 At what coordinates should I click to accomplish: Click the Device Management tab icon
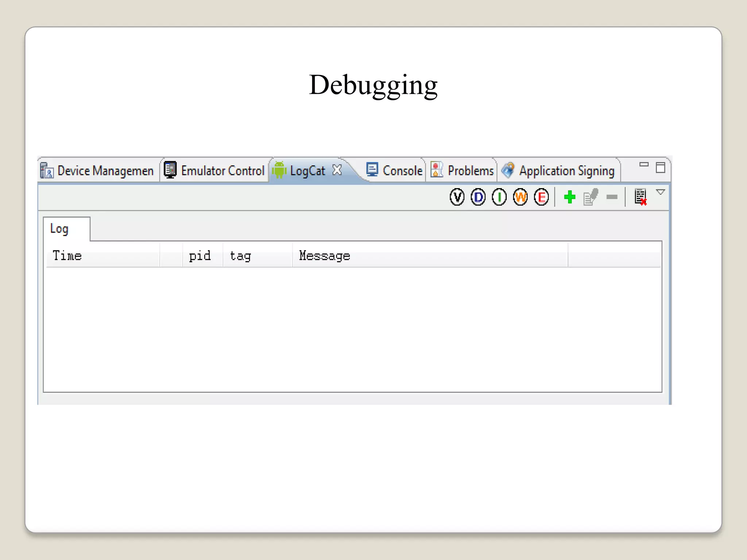(x=47, y=170)
